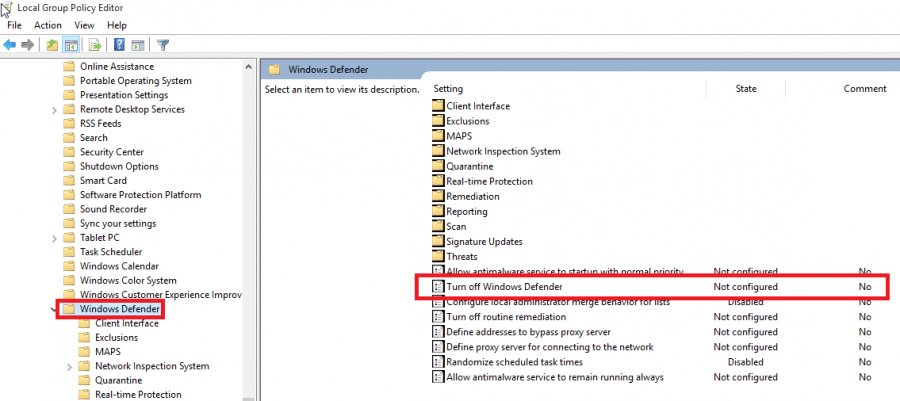Click the Setting column header
900x401 pixels.
coord(448,89)
